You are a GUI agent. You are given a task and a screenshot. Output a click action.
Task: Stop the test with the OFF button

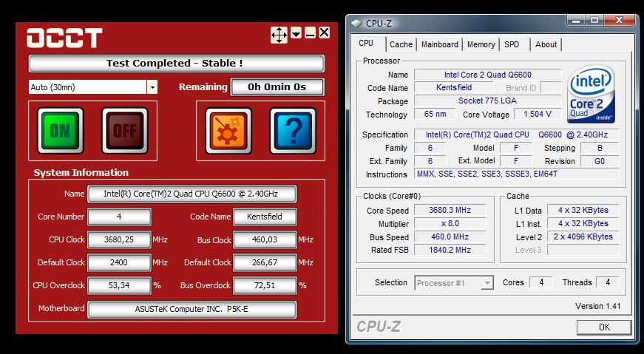[x=125, y=131]
